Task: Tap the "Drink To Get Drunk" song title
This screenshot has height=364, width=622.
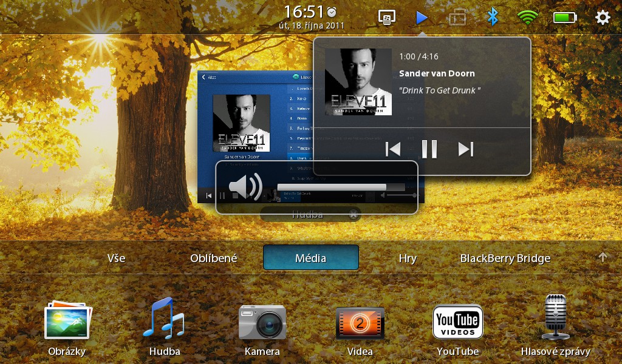Action: (x=440, y=90)
